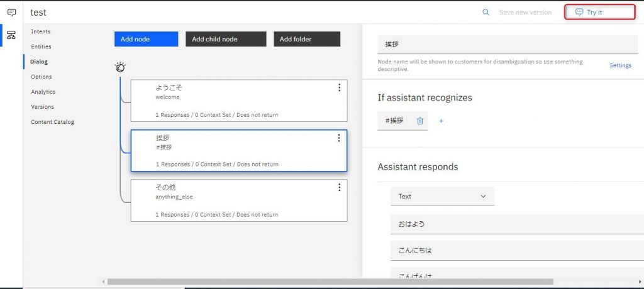Open options menu for ようこそ node
Viewport: 644px width, 289px height.
coord(339,87)
